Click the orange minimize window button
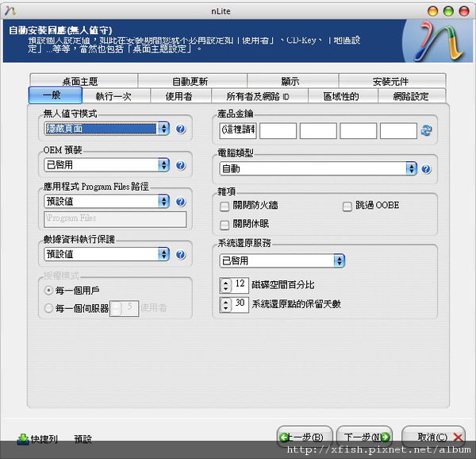This screenshot has width=476, height=459. 432,11
